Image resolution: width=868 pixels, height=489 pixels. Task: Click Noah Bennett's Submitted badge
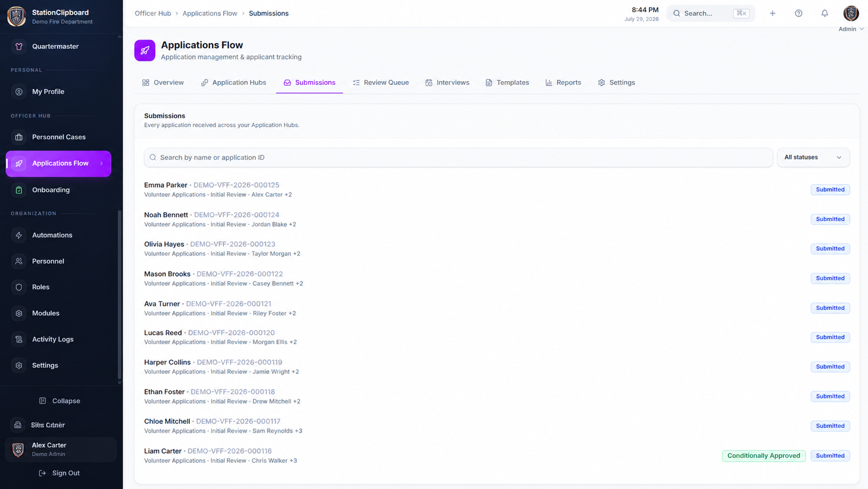click(x=830, y=219)
